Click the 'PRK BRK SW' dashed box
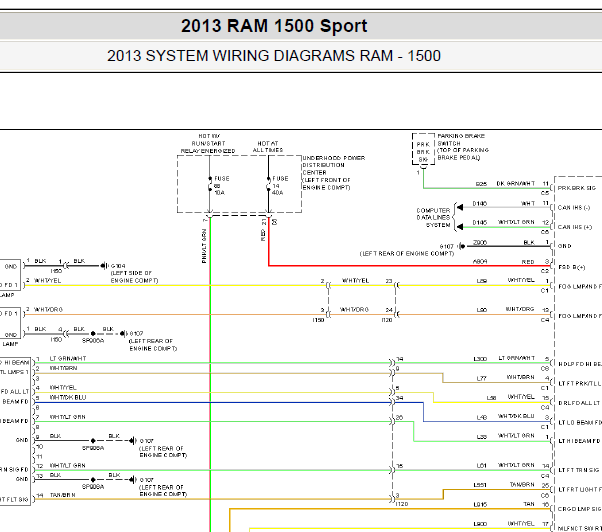Screen dimensions: 602x532 423,149
